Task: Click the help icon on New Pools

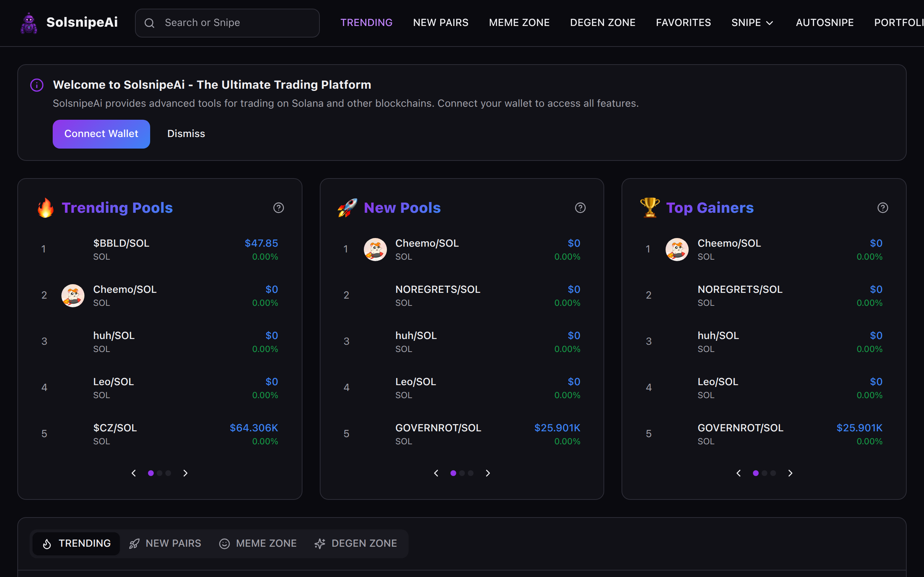Action: coord(580,208)
